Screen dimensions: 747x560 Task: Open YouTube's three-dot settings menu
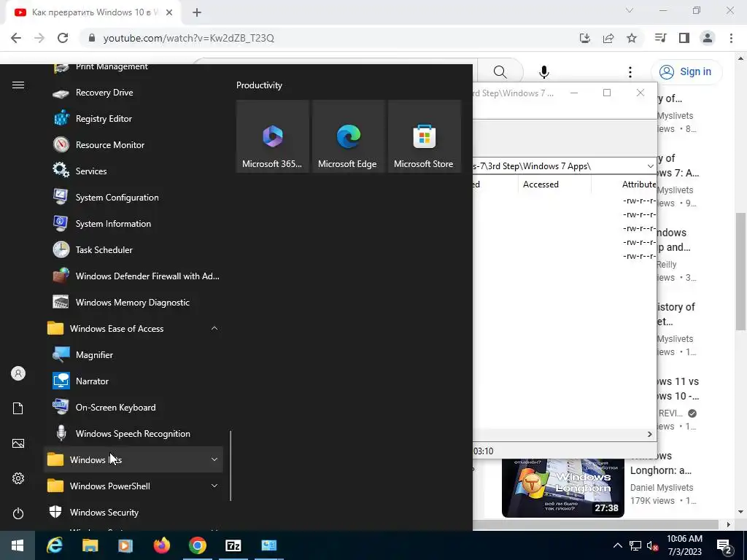[x=630, y=72]
